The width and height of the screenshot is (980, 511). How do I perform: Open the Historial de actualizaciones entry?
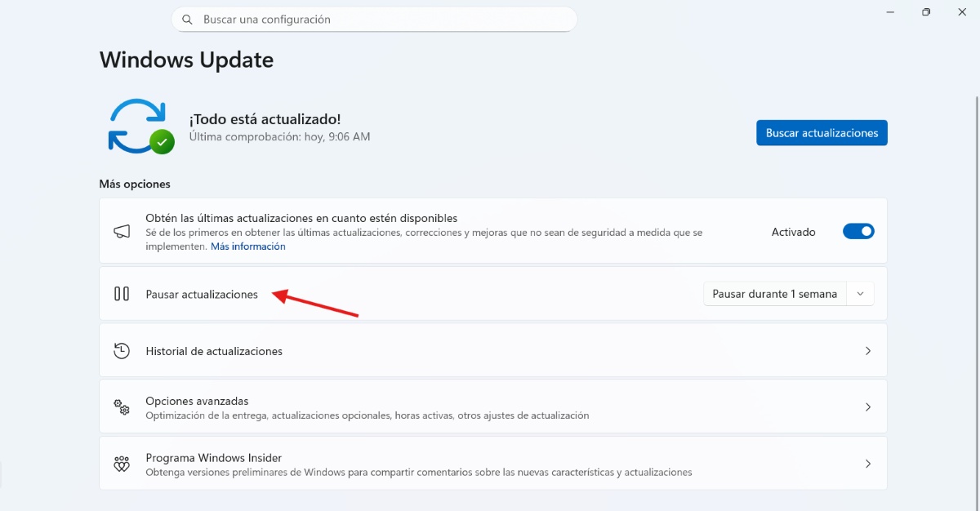214,351
